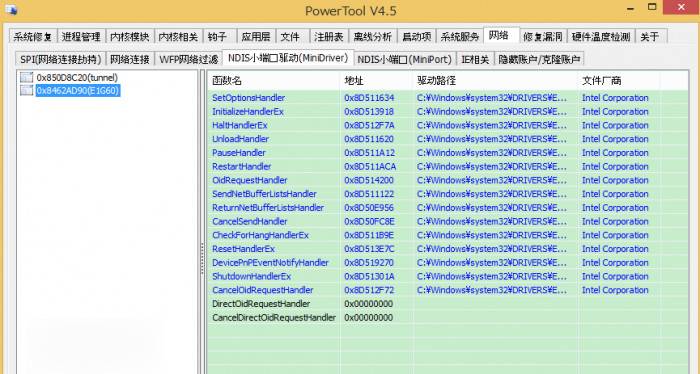Select the UnloadHandler row
The height and width of the screenshot is (374, 700).
(x=448, y=139)
